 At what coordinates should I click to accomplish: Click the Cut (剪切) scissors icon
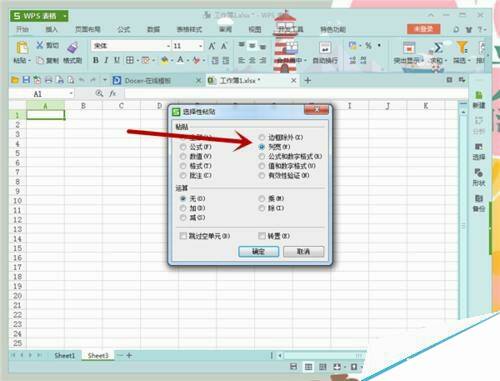tap(40, 45)
